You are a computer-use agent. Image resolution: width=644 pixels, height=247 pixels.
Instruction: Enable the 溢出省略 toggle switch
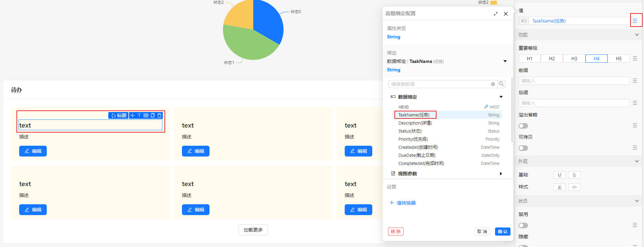[523, 126]
